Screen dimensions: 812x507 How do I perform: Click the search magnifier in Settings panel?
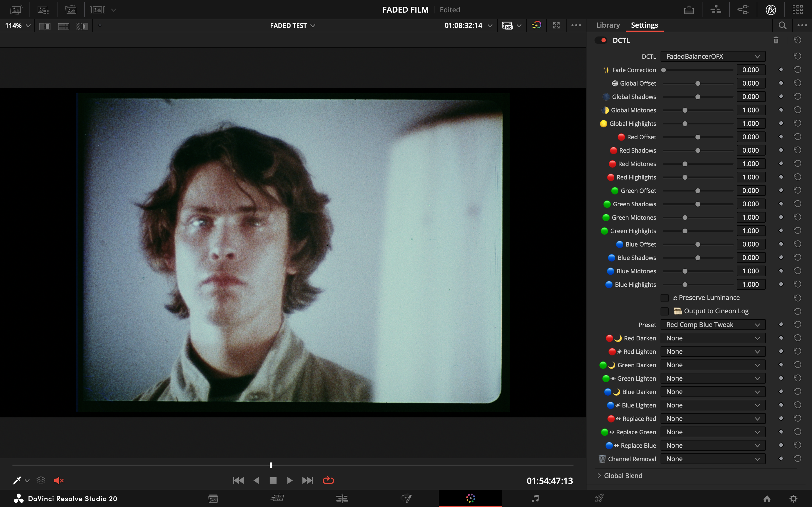[782, 25]
